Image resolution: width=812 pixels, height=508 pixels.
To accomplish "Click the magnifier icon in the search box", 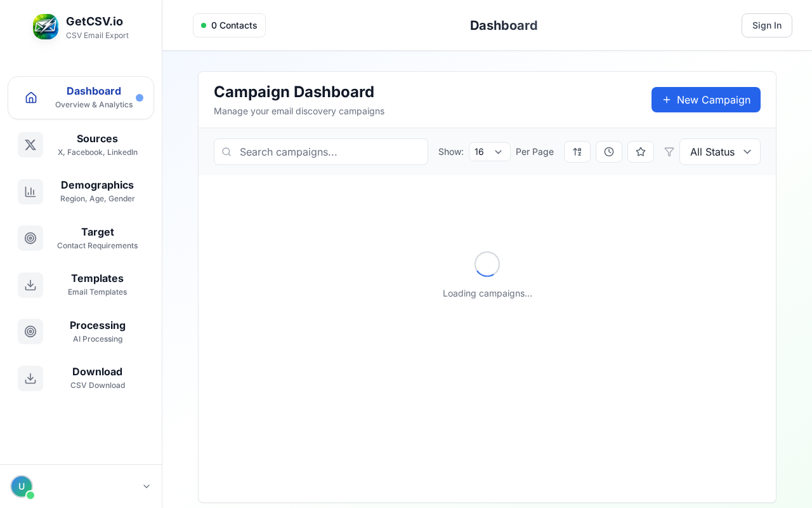I will pyautogui.click(x=226, y=152).
